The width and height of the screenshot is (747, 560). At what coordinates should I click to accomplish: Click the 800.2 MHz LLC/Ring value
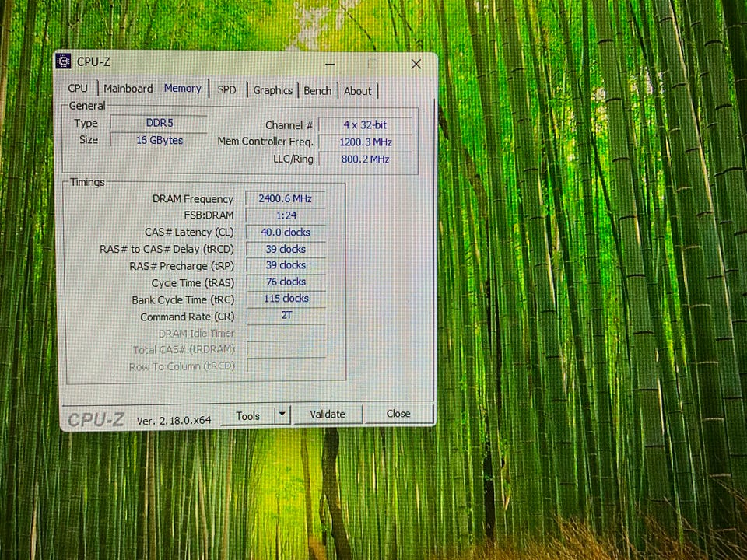pos(366,159)
